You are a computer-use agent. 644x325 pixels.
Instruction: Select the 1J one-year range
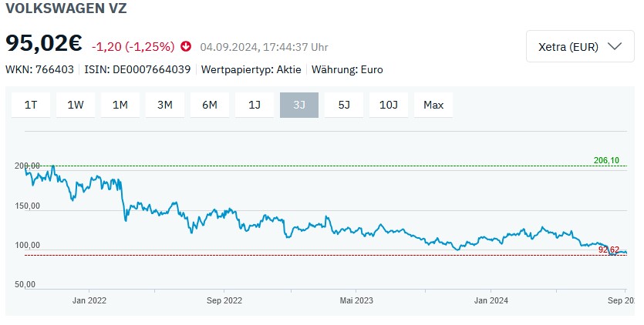[255, 105]
